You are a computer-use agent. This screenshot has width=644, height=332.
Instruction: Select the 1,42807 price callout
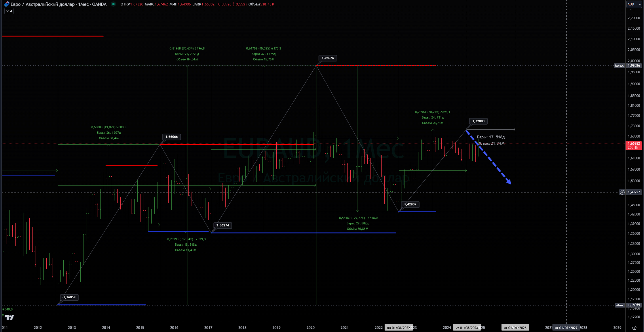(x=410, y=204)
